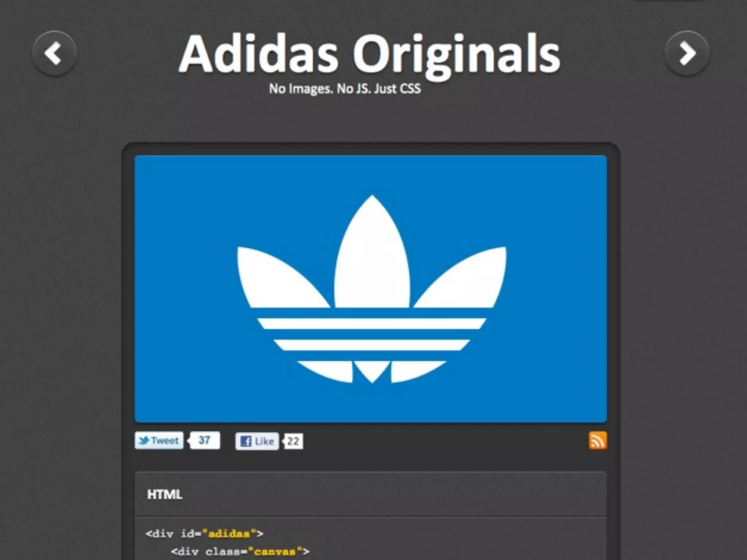This screenshot has height=560, width=747.
Task: Click the like count bubble showing 22
Action: tap(293, 442)
